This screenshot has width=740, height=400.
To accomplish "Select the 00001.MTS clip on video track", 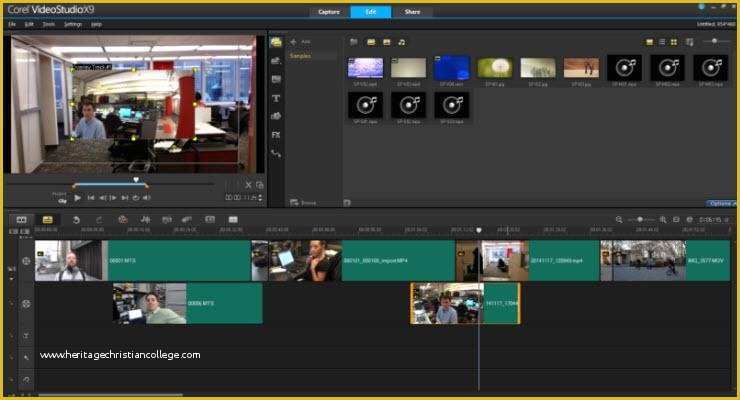I will point(143,261).
